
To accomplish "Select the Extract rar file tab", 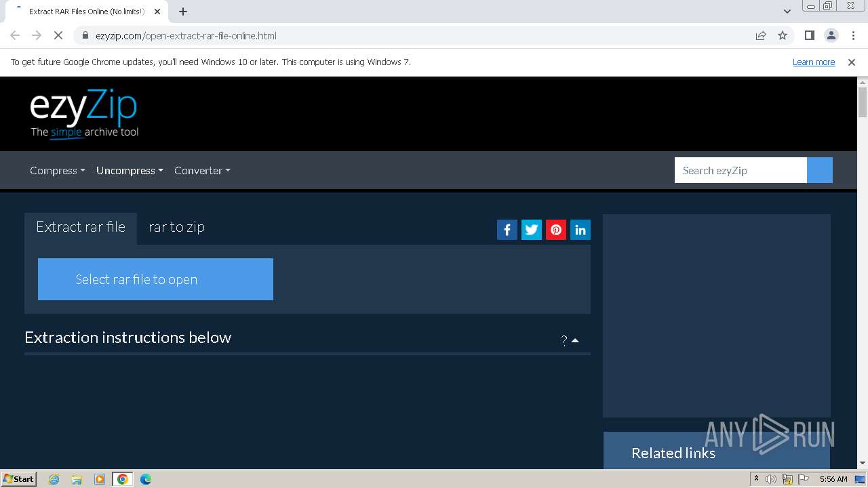I will [81, 227].
